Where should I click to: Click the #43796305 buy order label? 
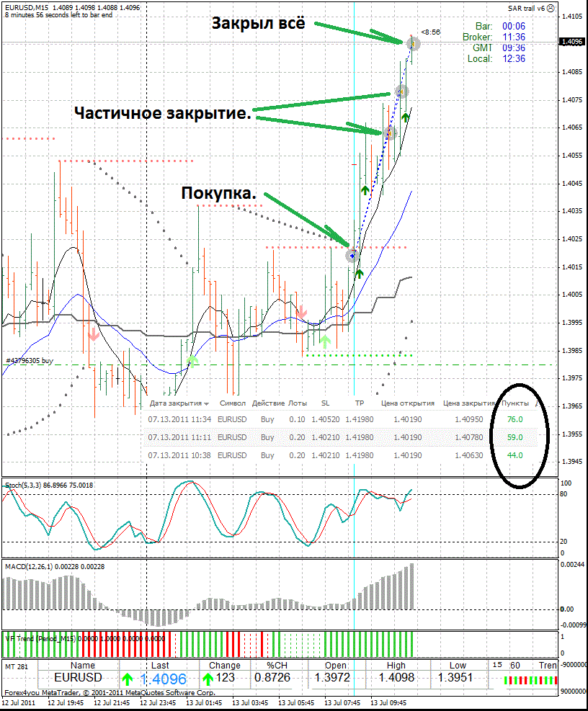click(x=30, y=360)
